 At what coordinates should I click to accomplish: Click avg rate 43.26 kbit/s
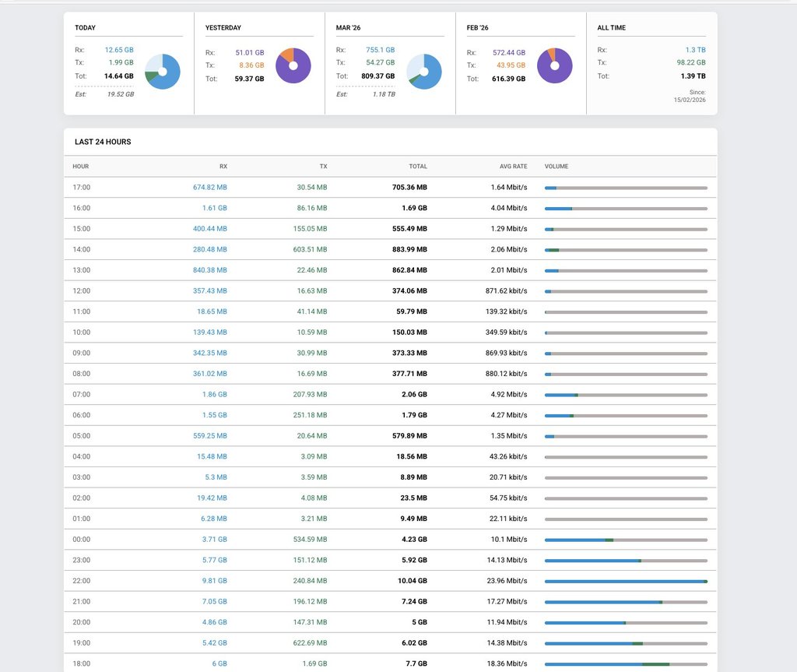[x=508, y=456]
